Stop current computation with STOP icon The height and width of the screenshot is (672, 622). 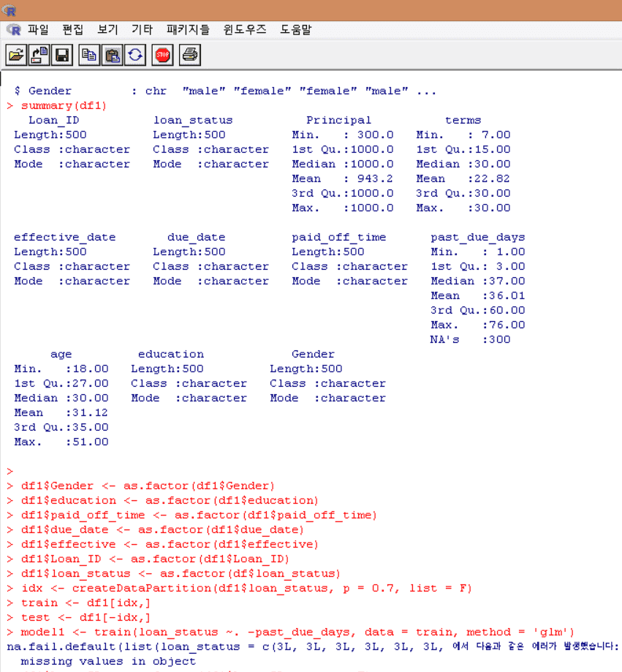click(x=162, y=56)
